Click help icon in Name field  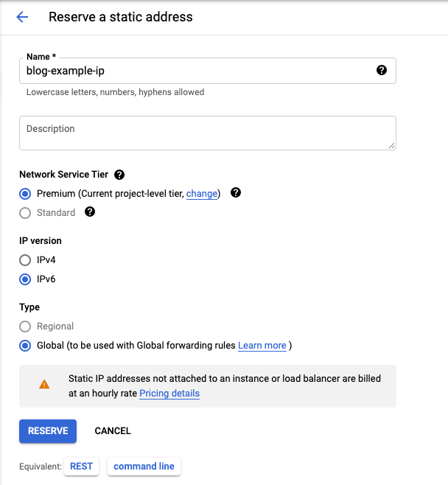pyautogui.click(x=382, y=71)
